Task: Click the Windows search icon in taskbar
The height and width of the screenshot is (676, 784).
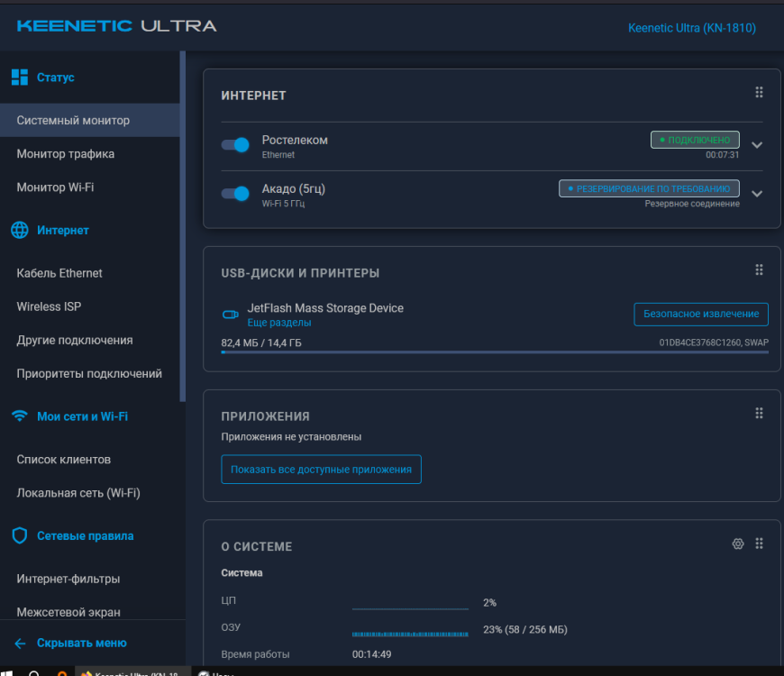Action: point(34,673)
